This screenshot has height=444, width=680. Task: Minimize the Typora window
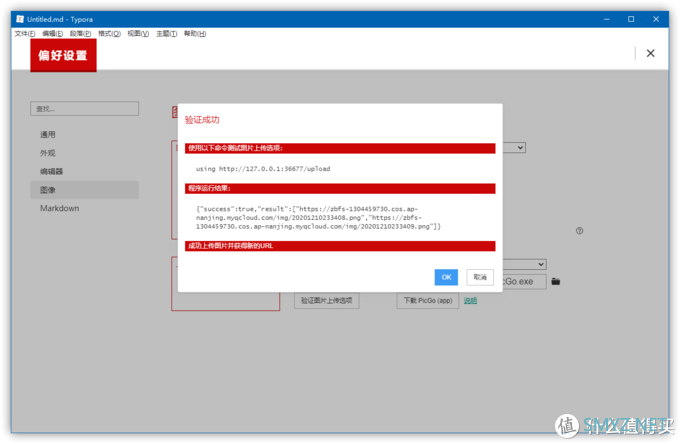(x=606, y=19)
